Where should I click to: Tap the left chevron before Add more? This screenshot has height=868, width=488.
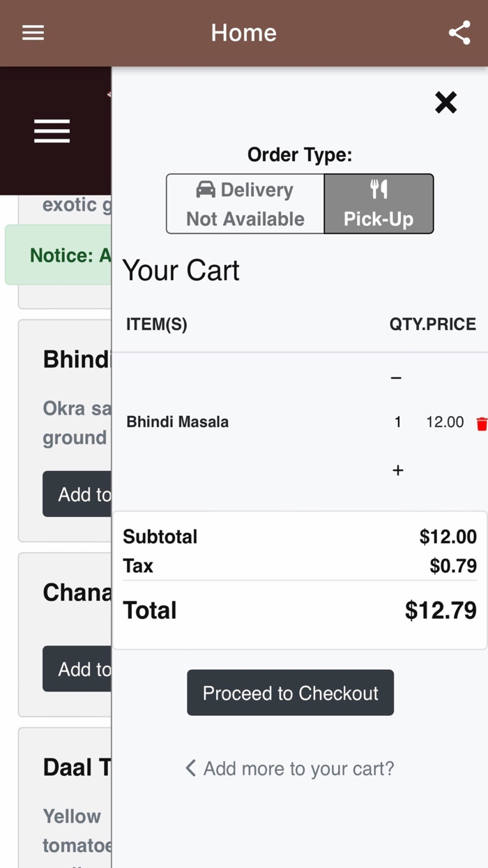coord(190,768)
